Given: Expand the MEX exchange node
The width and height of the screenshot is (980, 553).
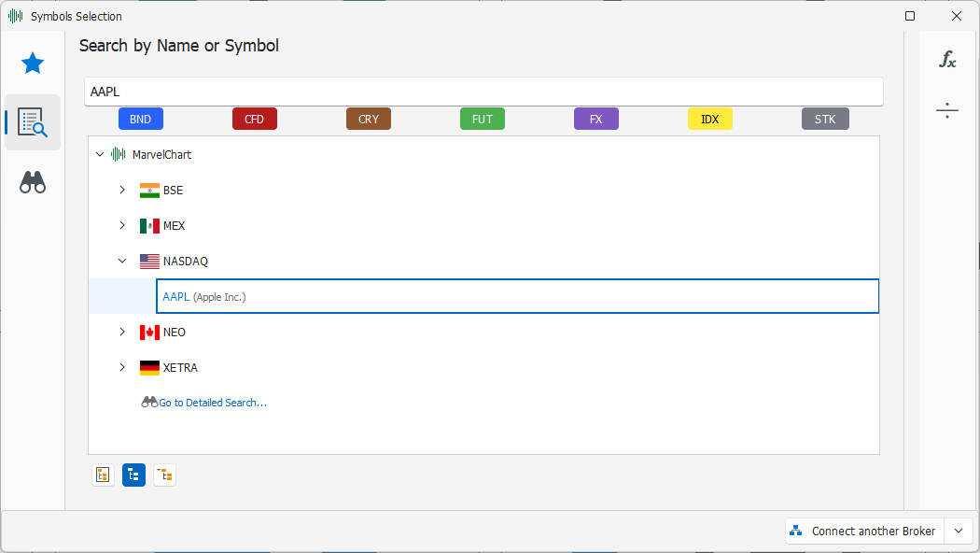Looking at the screenshot, I should point(122,225).
